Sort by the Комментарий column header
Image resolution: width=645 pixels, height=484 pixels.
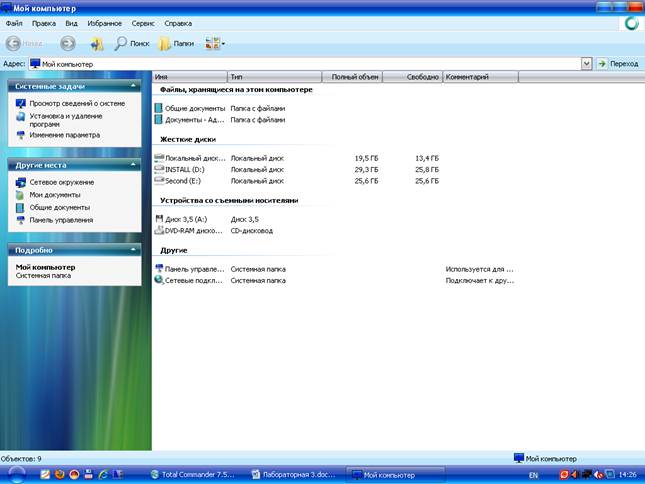pos(480,77)
